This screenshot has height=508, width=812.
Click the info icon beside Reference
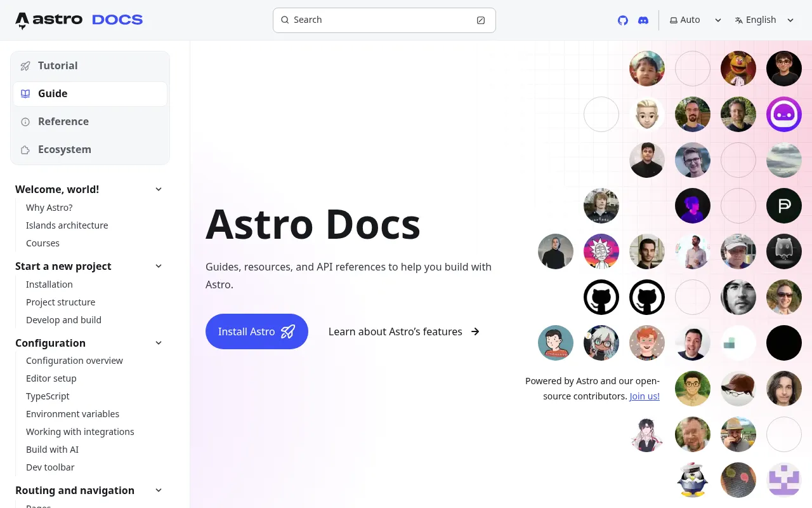[25, 122]
